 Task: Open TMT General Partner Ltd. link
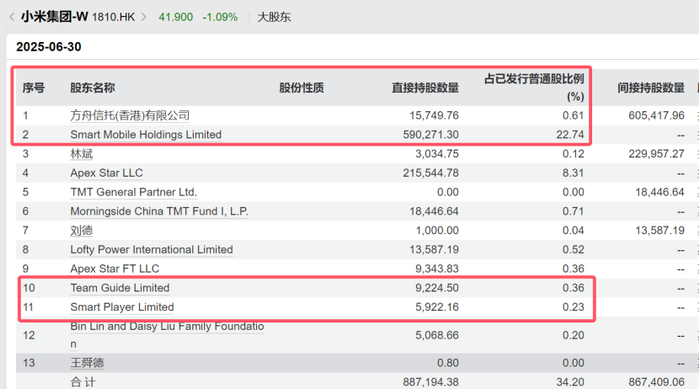(133, 192)
